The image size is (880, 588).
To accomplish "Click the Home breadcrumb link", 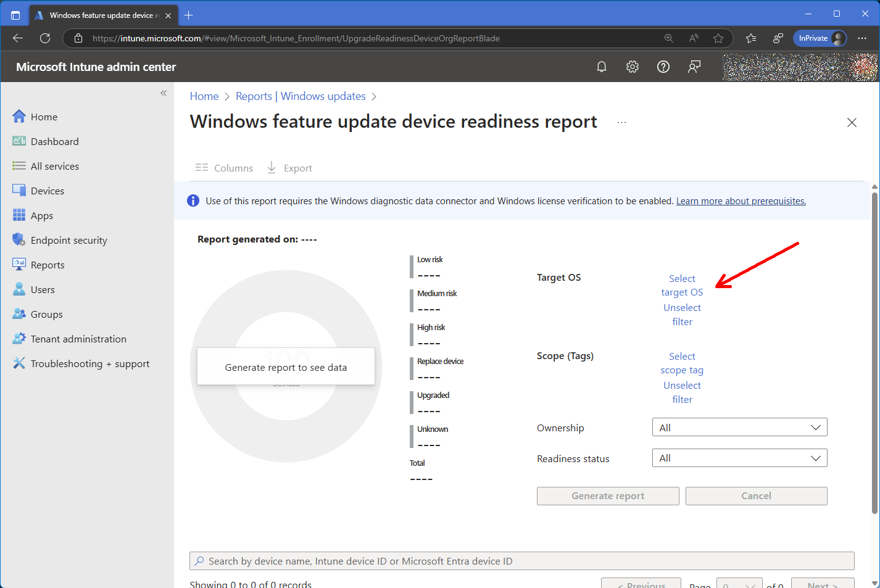I will (x=204, y=96).
